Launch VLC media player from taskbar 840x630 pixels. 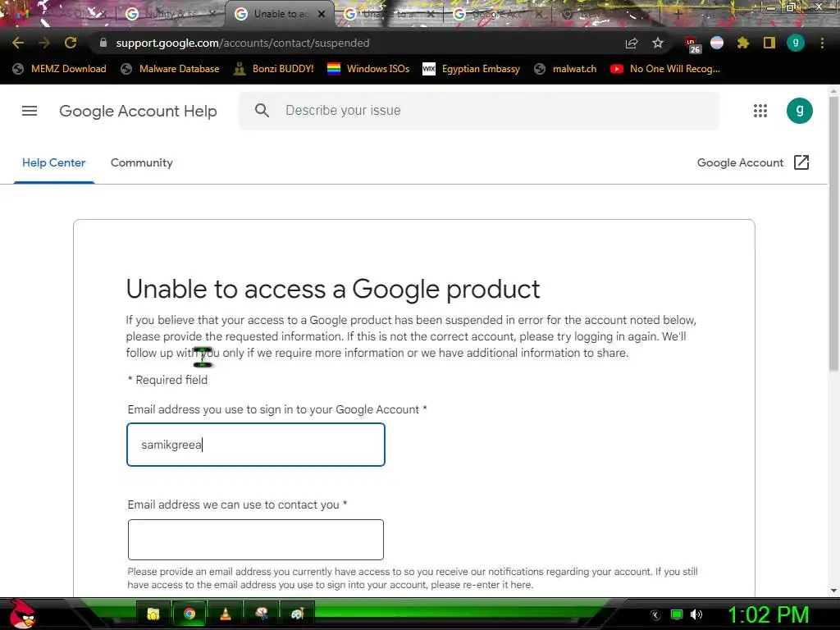coord(226,614)
